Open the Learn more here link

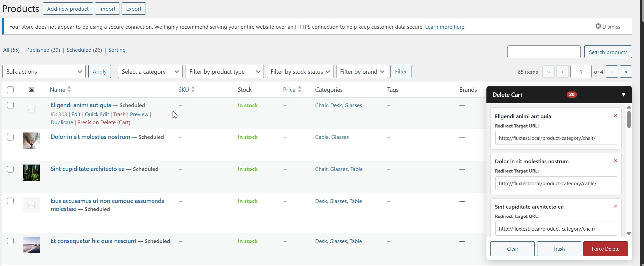pos(445,27)
